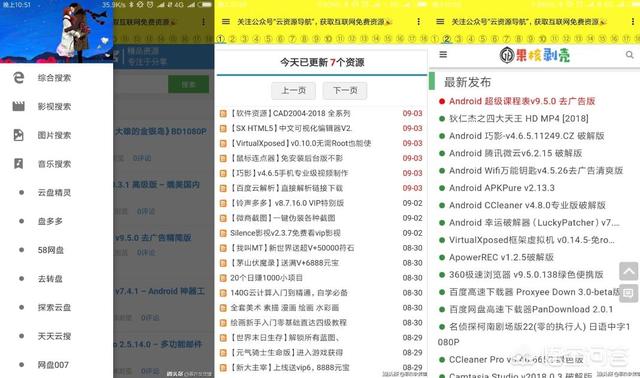The width and height of the screenshot is (640, 378).
Task: Open Android 幸运破解器 (LuckyPatcher) entry
Action: point(534,222)
